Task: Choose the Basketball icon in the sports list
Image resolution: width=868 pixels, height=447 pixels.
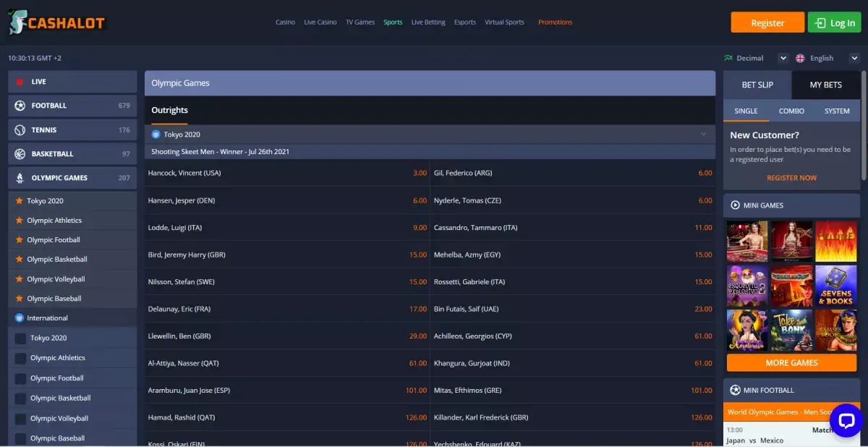Action: (20, 154)
